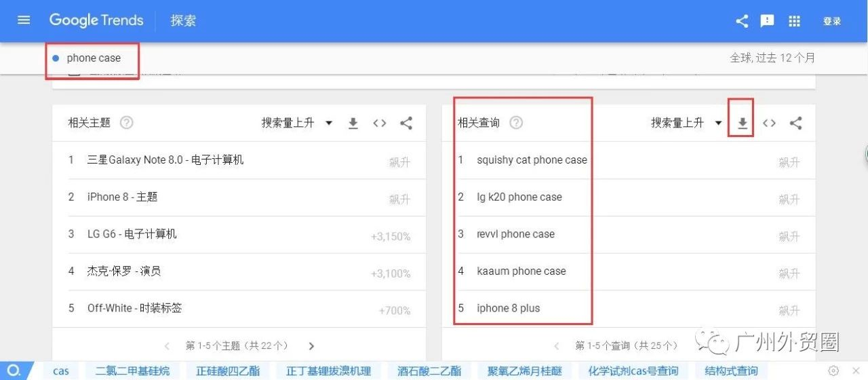Open the 搜索量上升 dropdown in 相关主题
The image size is (868, 380).
[x=297, y=123]
